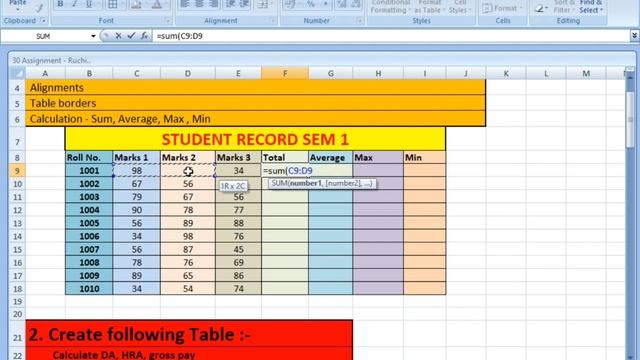Open the Sort & Filter dropdown
This screenshot has height=360, width=640.
[x=564, y=7]
